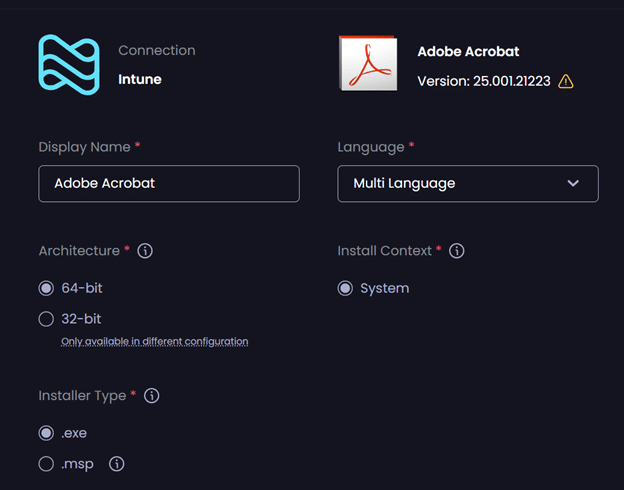Click the Installer Type field label
Screen dimensions: 624x490
pos(82,396)
